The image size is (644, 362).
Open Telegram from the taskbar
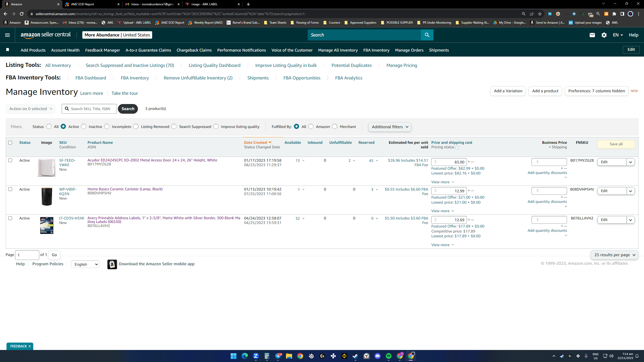click(x=278, y=356)
